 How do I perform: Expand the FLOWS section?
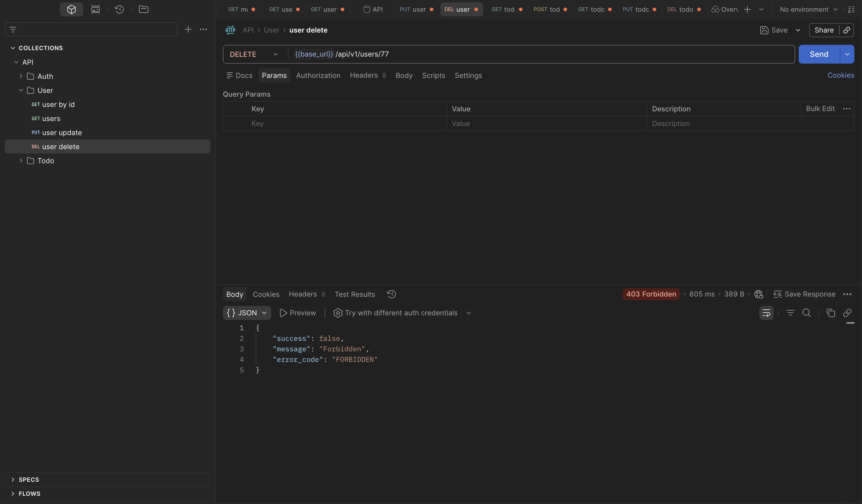point(13,493)
